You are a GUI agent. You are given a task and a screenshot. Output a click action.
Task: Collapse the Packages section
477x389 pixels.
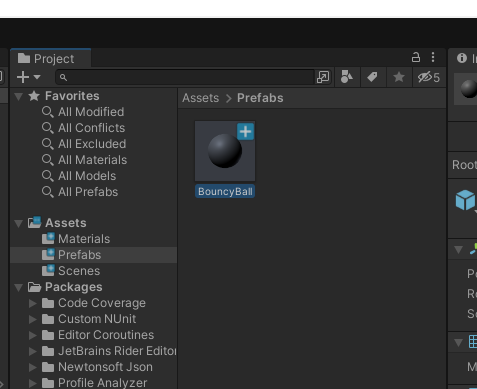tap(19, 287)
